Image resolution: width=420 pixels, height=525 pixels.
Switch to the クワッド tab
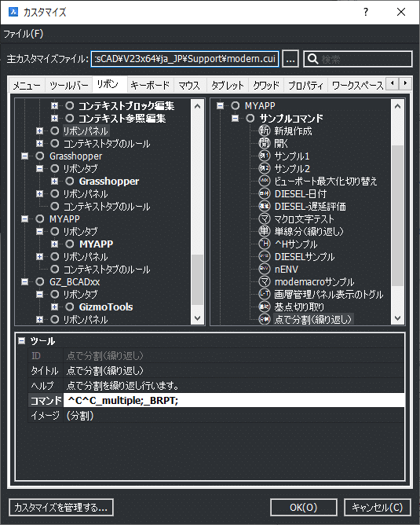266,86
